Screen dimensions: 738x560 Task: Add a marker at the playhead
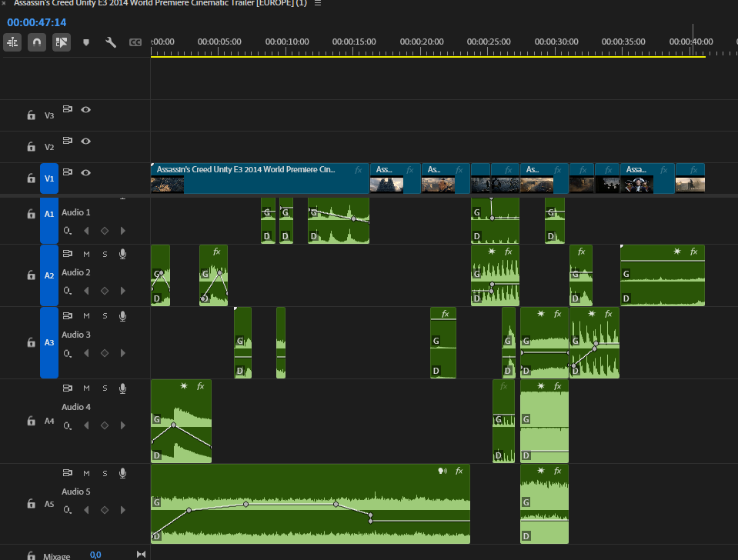tap(85, 42)
